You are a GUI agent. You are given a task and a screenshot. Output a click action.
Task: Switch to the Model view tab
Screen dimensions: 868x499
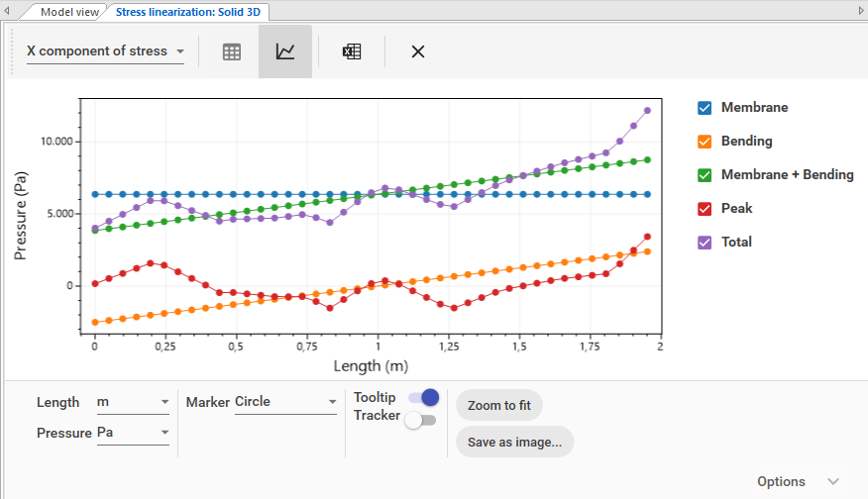[x=69, y=12]
